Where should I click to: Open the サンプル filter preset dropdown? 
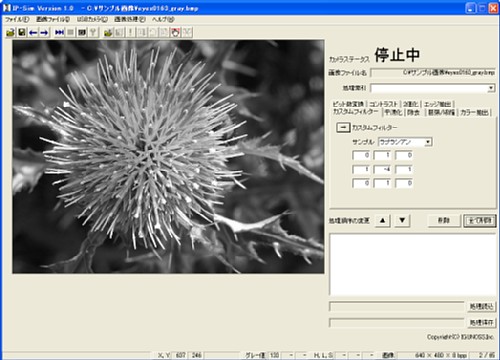(x=428, y=142)
